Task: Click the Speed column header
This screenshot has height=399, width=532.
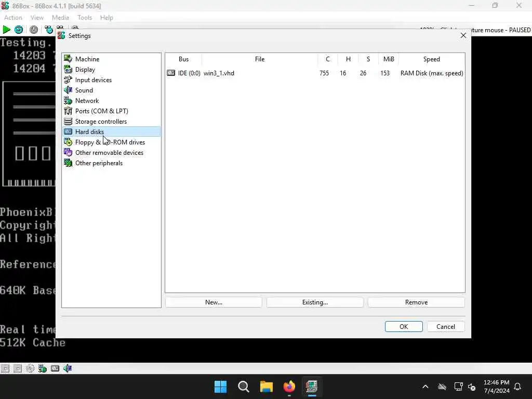Action: tap(432, 59)
